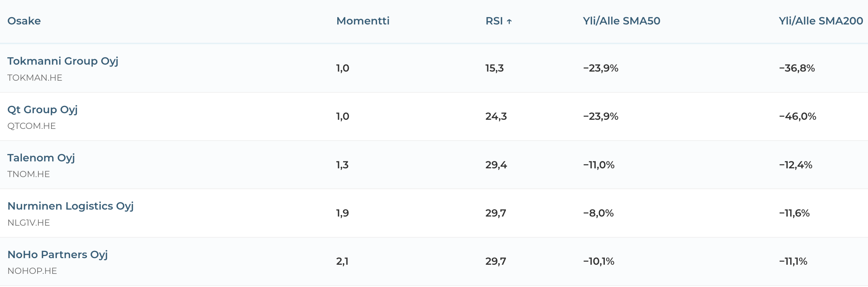Open Talenom Oyj stock link
Viewport: 868px width, 287px height.
point(41,158)
